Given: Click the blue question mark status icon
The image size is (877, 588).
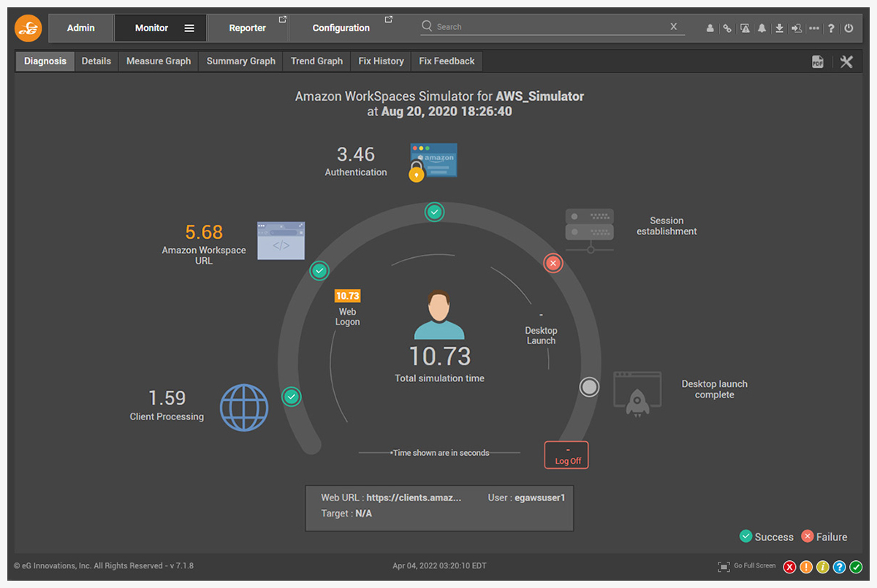Looking at the screenshot, I should tap(839, 567).
